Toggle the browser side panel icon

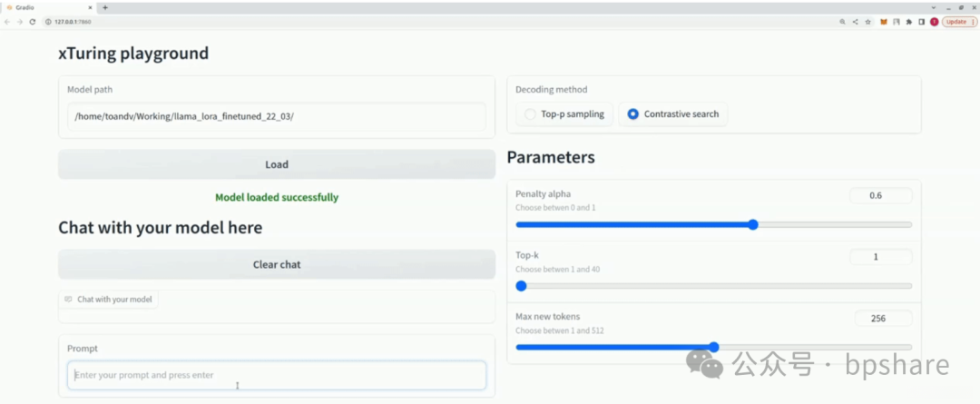(x=923, y=21)
